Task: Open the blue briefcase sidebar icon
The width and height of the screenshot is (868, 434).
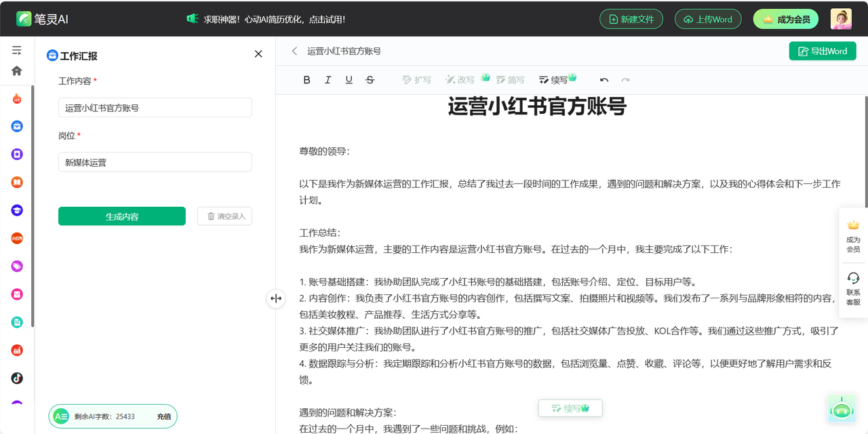Action: [17, 126]
